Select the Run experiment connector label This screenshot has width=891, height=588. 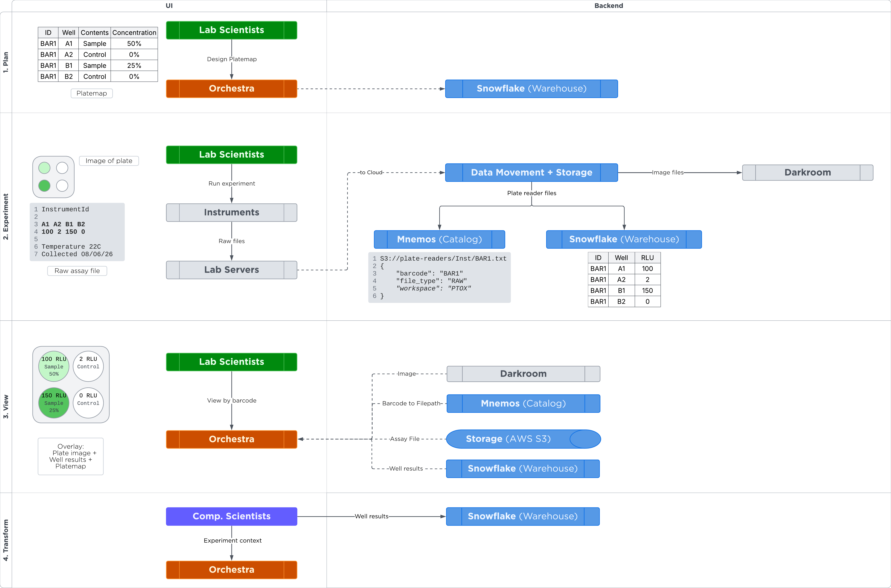[x=232, y=184]
